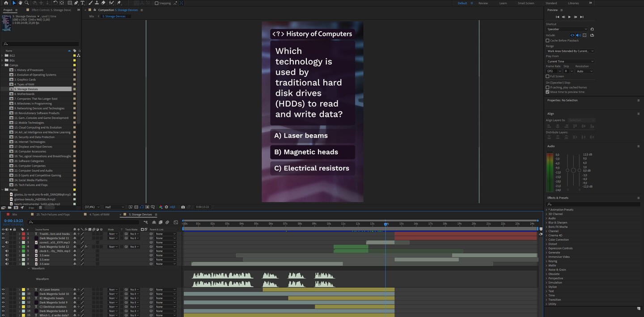Enable the Snapping checkbox
The height and width of the screenshot is (317, 644).
[157, 3]
